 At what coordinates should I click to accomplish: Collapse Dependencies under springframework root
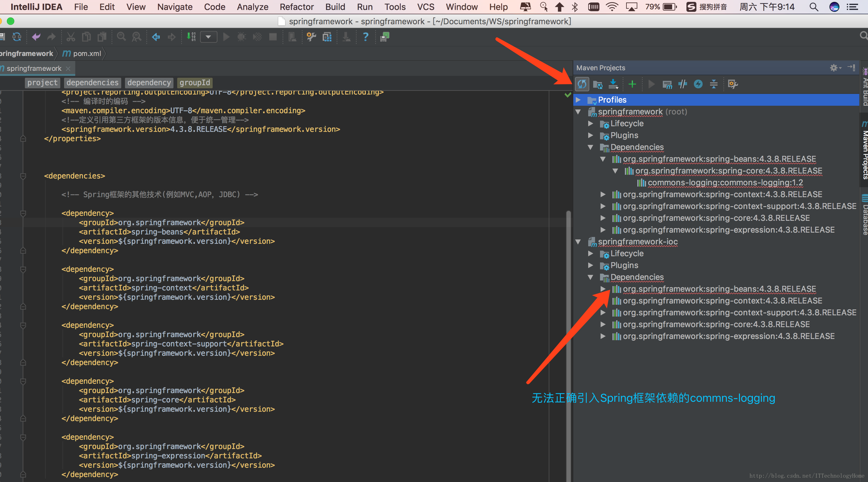coord(590,147)
